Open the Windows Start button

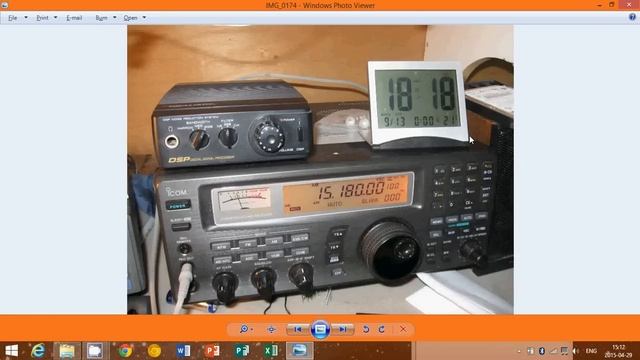(11, 351)
